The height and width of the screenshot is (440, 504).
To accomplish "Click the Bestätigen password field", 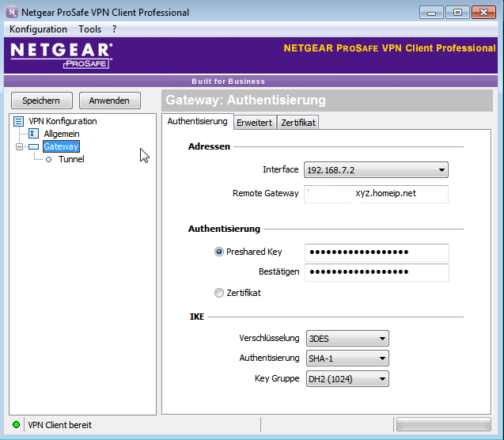I will [x=377, y=272].
